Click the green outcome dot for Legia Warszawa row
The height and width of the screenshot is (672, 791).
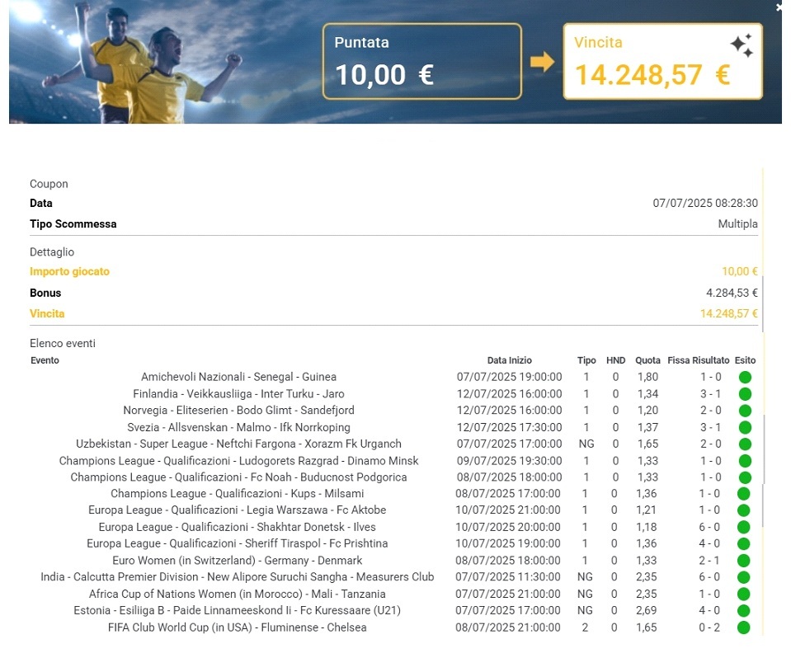(743, 510)
